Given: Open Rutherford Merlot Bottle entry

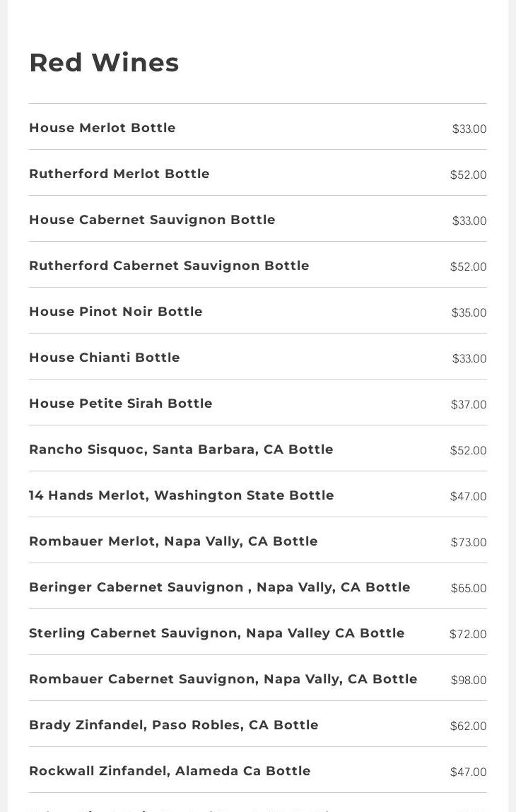Looking at the screenshot, I should [119, 174].
